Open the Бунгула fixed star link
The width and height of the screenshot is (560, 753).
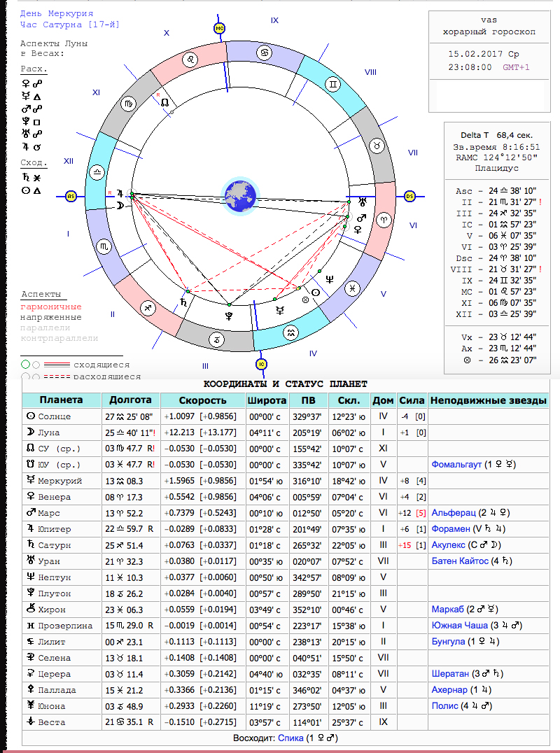pos(448,642)
